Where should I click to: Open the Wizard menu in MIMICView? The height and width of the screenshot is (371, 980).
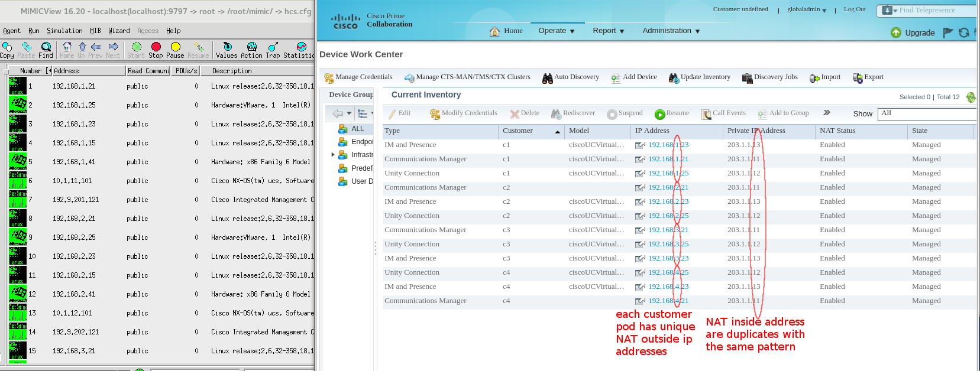(x=119, y=31)
